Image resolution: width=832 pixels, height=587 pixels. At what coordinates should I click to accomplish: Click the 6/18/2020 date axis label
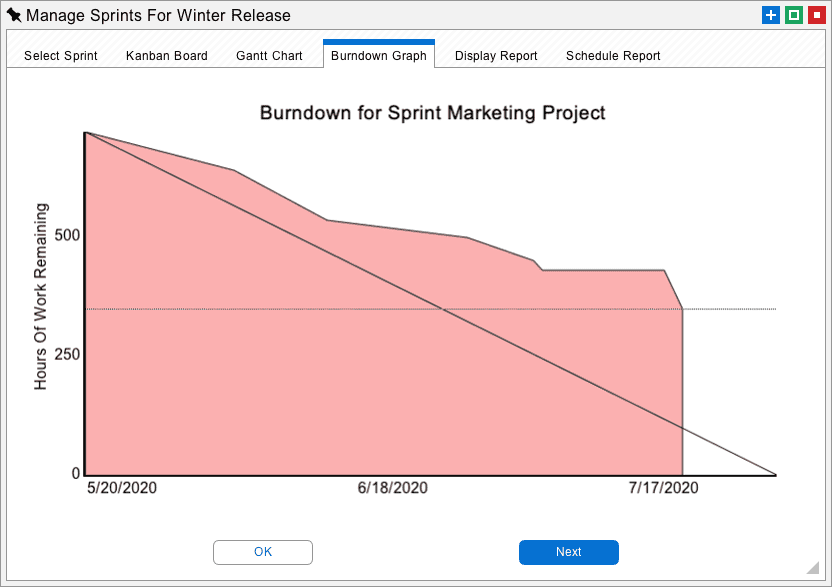(x=393, y=488)
